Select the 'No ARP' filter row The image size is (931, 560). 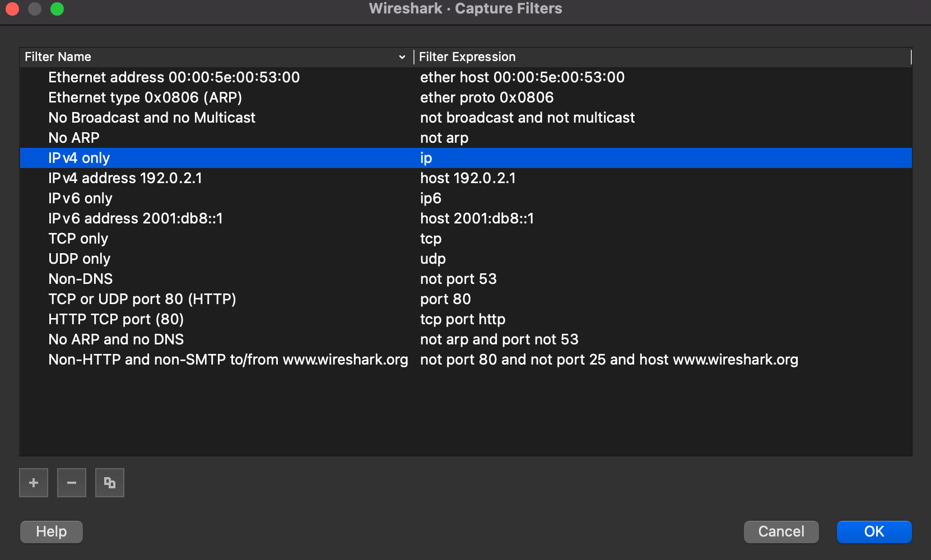coord(74,138)
